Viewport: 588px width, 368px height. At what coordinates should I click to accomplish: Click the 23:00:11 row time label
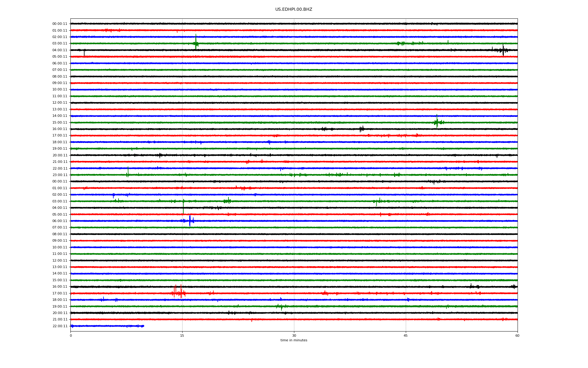coord(60,175)
